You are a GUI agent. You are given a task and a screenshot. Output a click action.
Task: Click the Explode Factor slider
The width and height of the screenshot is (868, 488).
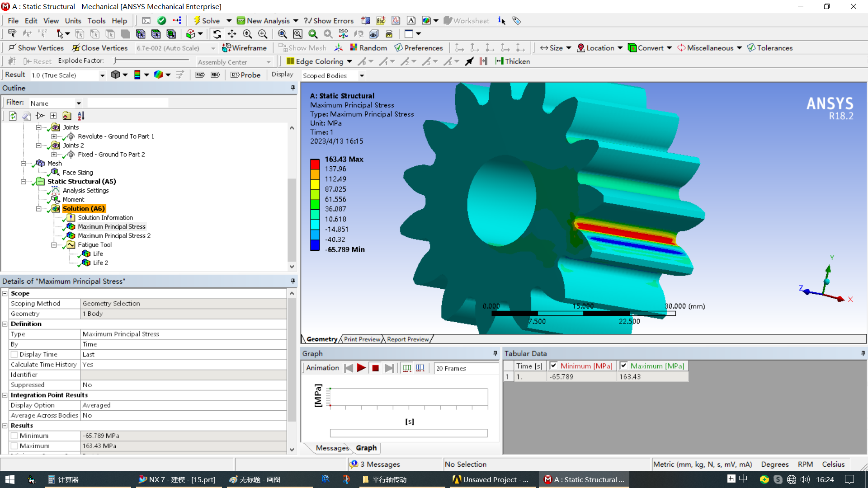tap(151, 61)
